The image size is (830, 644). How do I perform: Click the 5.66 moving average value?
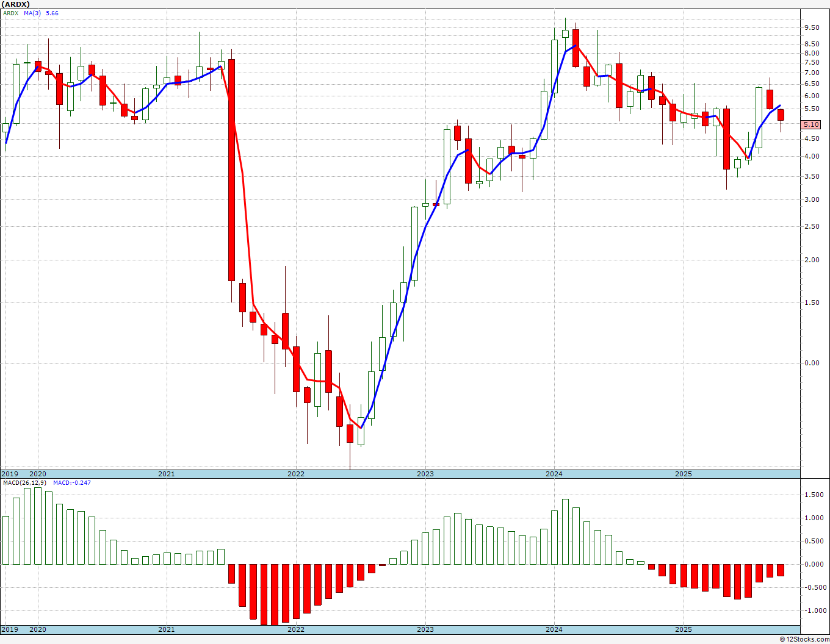52,13
